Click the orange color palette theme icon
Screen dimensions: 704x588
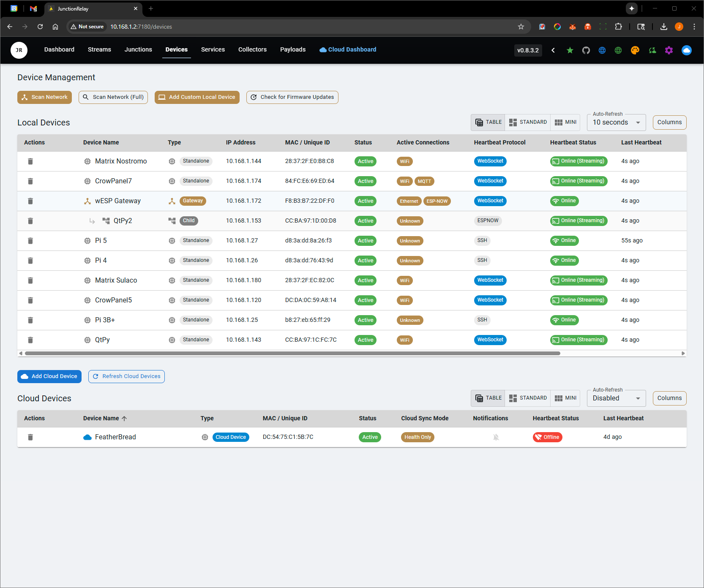[x=635, y=50]
